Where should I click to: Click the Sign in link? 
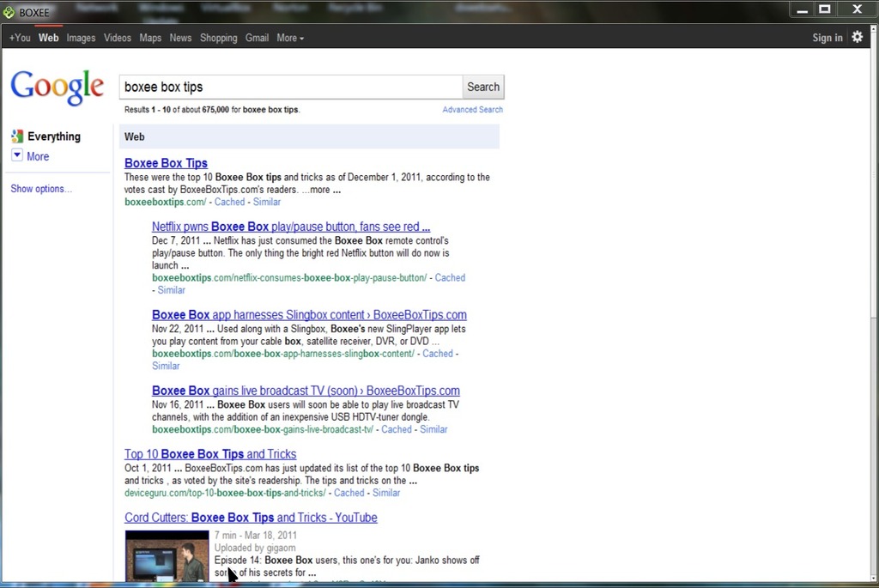click(x=827, y=38)
